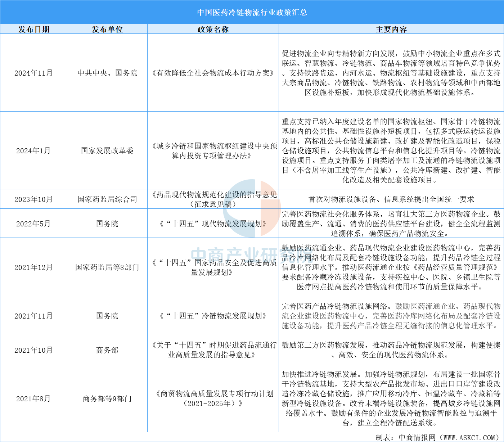
Task: Click the 政策名称 column header
Action: [213, 29]
